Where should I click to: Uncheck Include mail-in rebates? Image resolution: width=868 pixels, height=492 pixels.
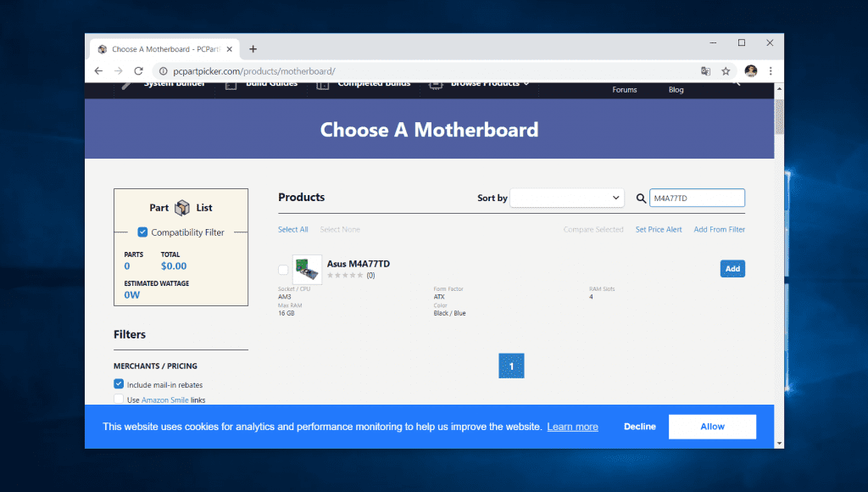coord(119,384)
